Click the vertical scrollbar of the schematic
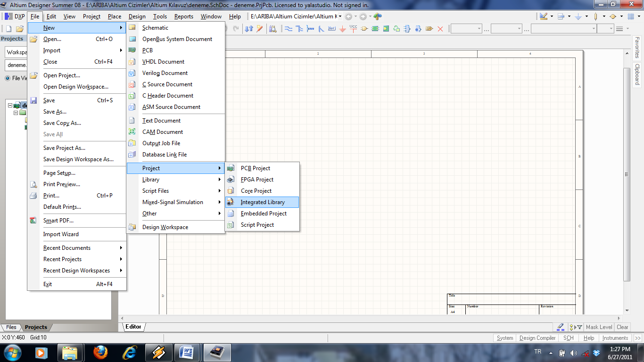The image size is (644, 362). [x=627, y=174]
